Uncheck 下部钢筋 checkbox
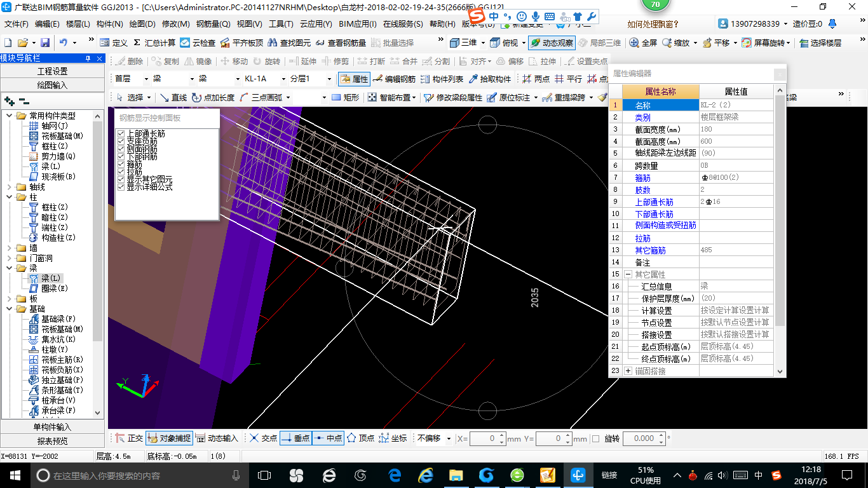This screenshot has width=868, height=488. (x=121, y=157)
